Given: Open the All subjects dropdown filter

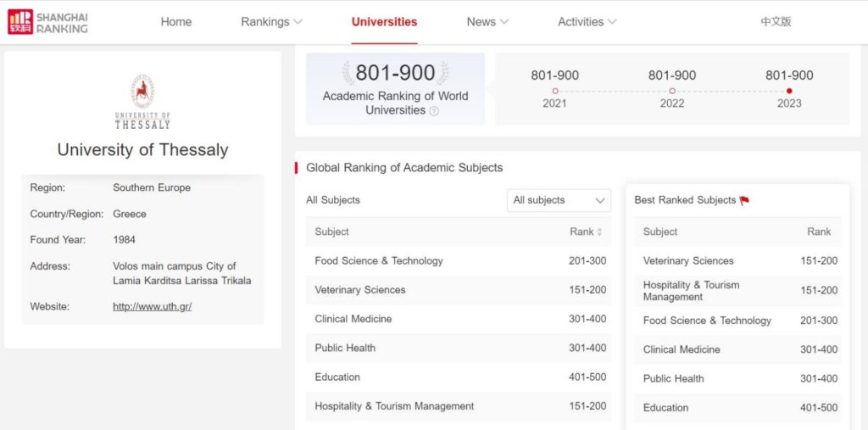Looking at the screenshot, I should pos(559,200).
